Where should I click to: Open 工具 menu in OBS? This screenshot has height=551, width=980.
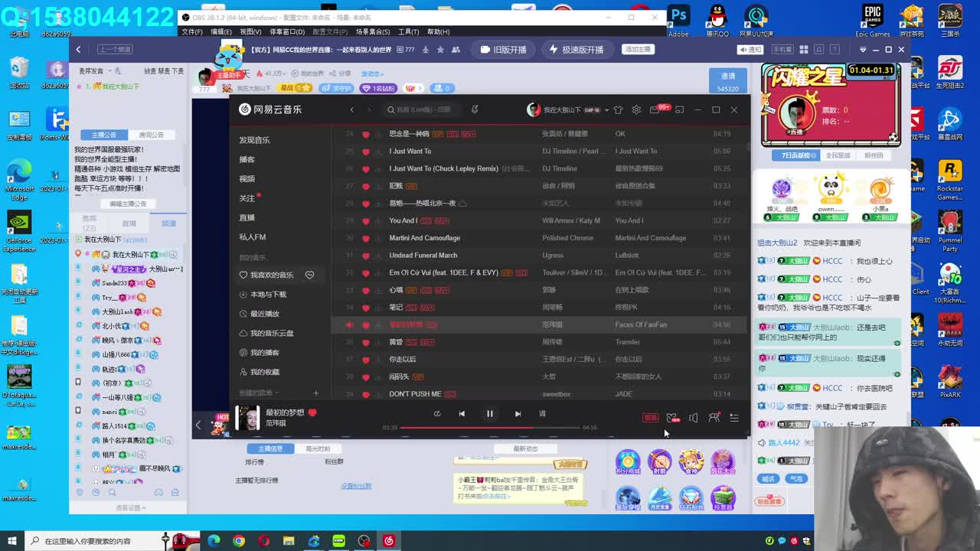[409, 32]
